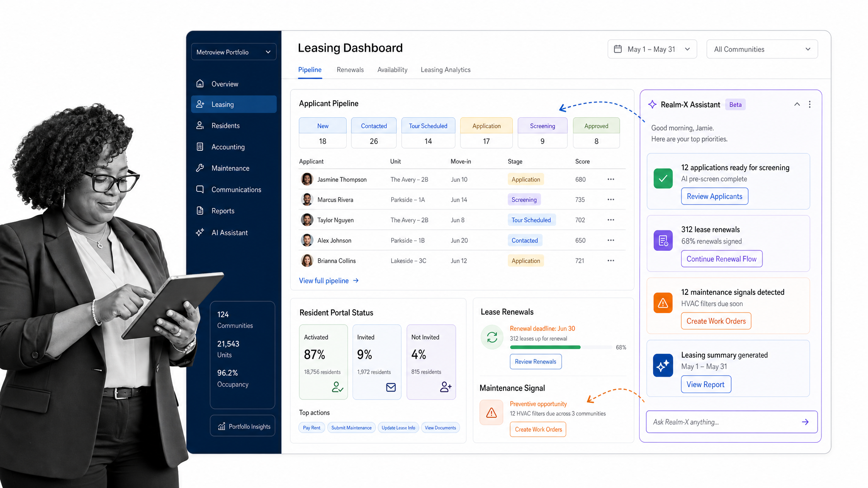Screen dimensions: 868x488
Task: Click the Portfolio Insights chart icon
Action: tap(222, 426)
